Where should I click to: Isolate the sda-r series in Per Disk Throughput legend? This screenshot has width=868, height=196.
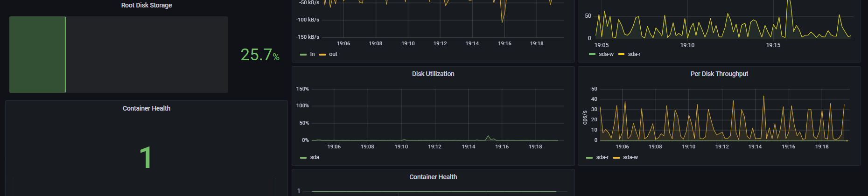click(602, 157)
